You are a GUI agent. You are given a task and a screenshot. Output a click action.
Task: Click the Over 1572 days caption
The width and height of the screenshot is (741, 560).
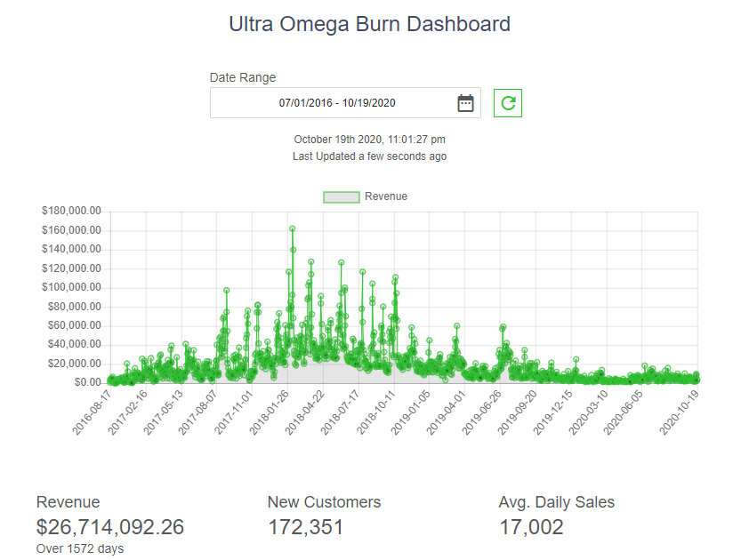[80, 548]
